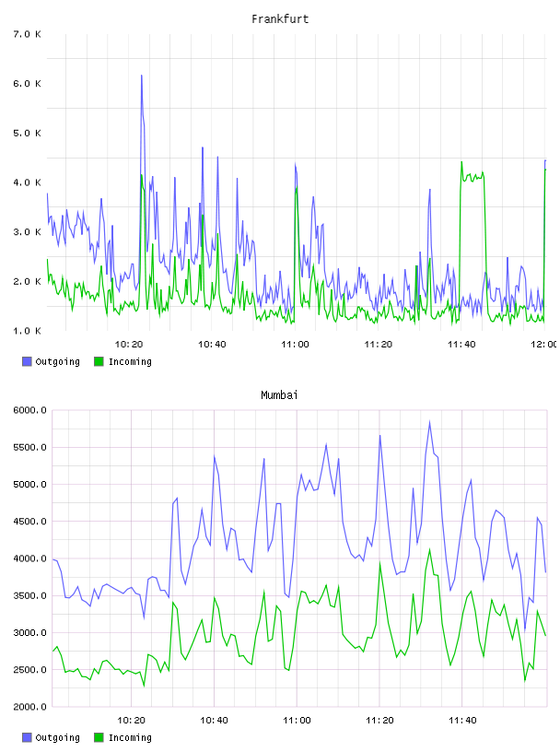This screenshot has height=752, width=560.
Task: Click the tallest Outgoing spike peak in Frankfurt
Action: click(x=142, y=76)
